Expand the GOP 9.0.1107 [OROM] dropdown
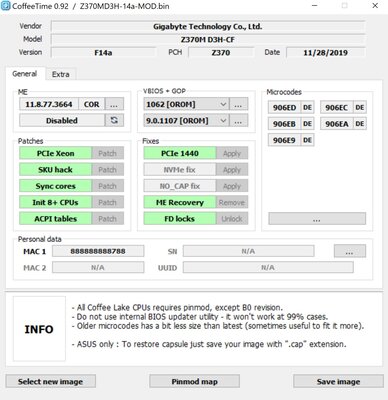The height and width of the screenshot is (400, 388). [x=186, y=121]
